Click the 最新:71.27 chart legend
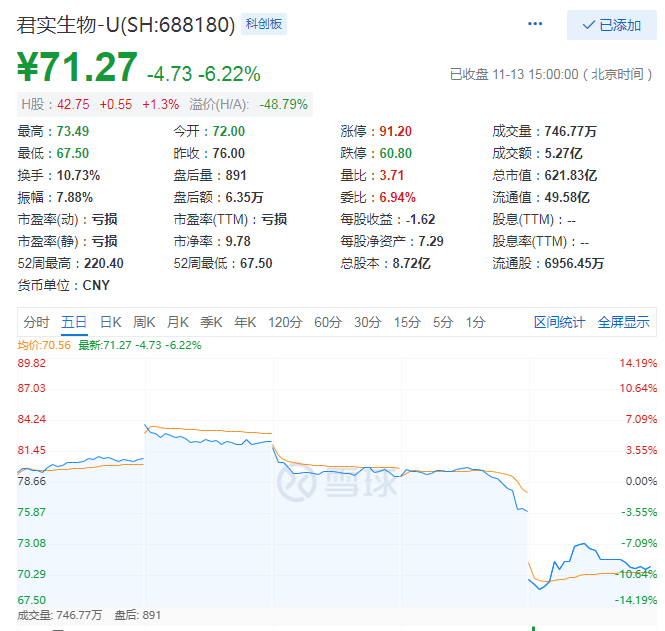665x631 pixels. pyautogui.click(x=140, y=345)
